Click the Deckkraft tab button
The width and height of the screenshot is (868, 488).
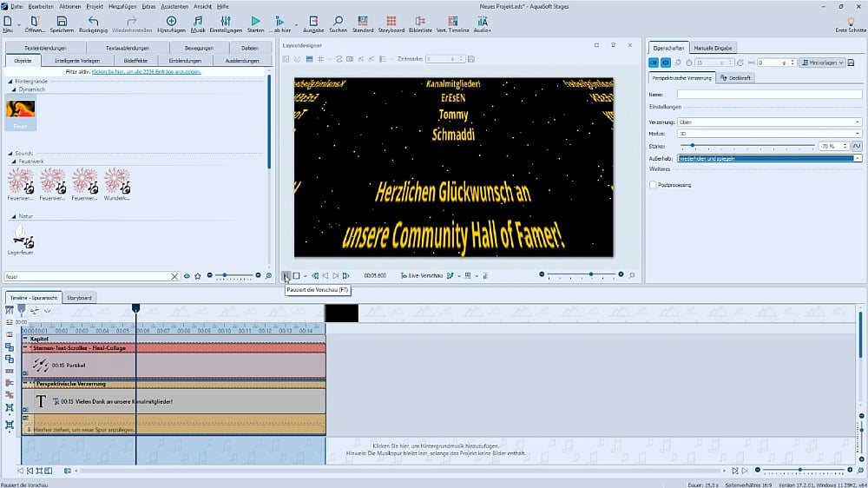coord(736,78)
